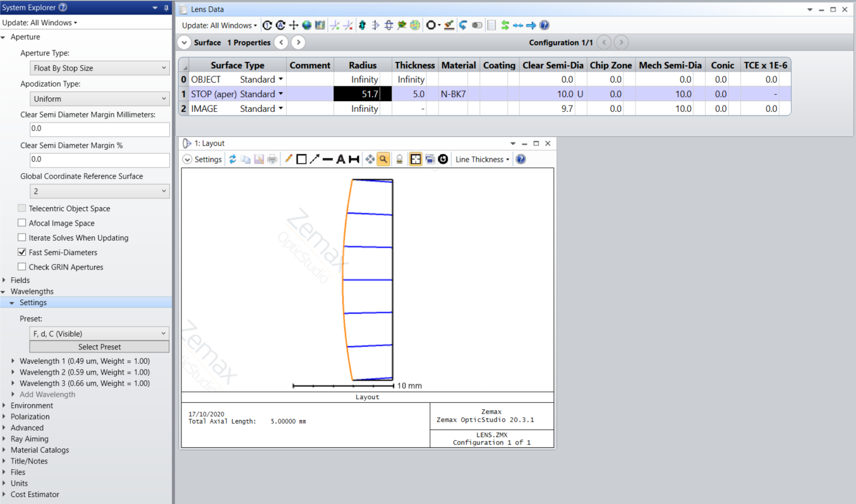This screenshot has width=856, height=504.
Task: Click the black circle aperture icon
Action: [x=431, y=25]
